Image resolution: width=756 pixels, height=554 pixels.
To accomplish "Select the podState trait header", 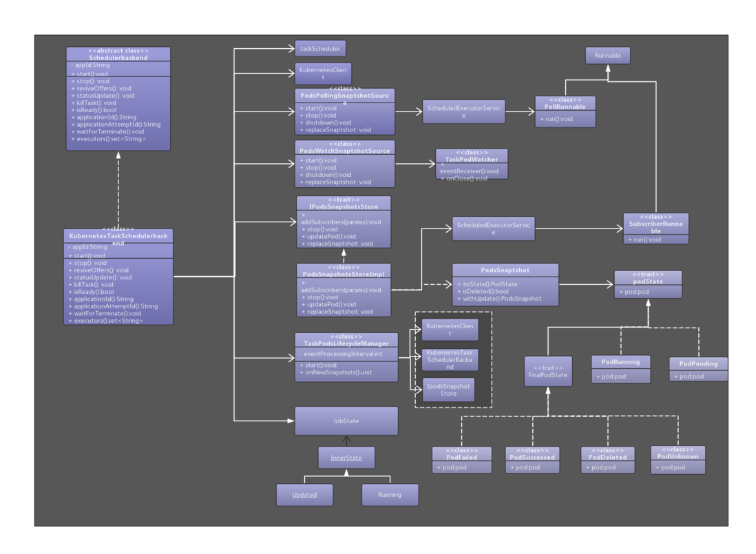I will [648, 278].
